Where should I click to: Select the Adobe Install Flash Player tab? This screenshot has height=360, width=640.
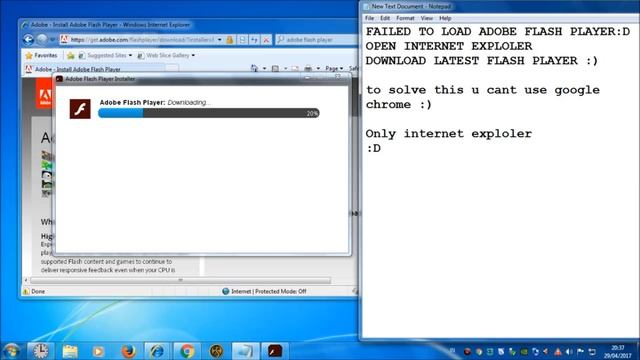click(x=93, y=69)
